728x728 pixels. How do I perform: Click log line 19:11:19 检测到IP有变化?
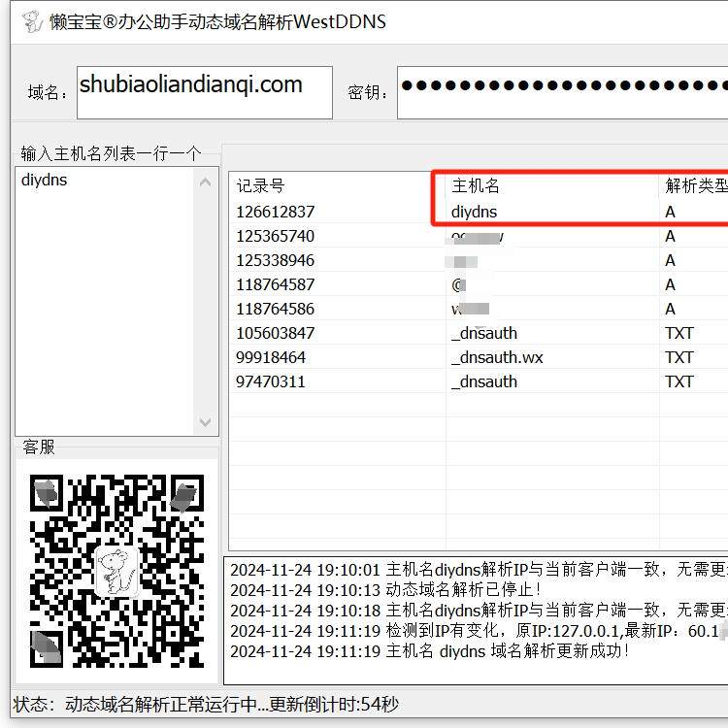(479, 631)
